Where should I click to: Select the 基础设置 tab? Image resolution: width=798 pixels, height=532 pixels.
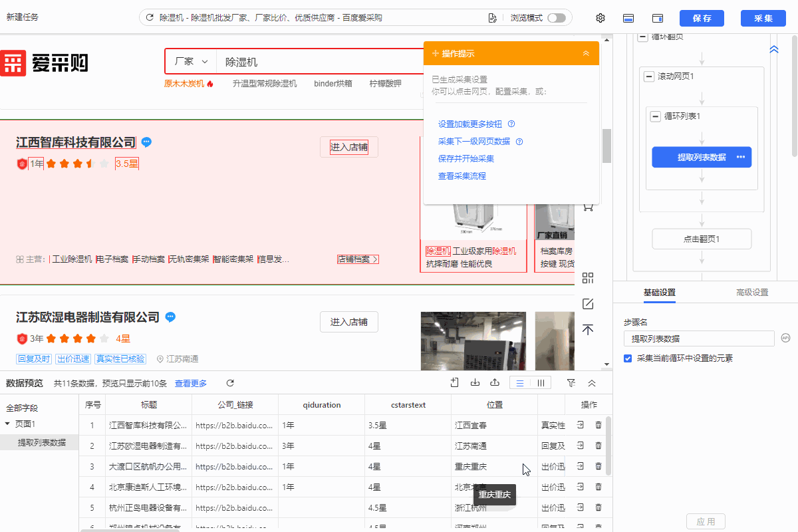click(x=659, y=293)
